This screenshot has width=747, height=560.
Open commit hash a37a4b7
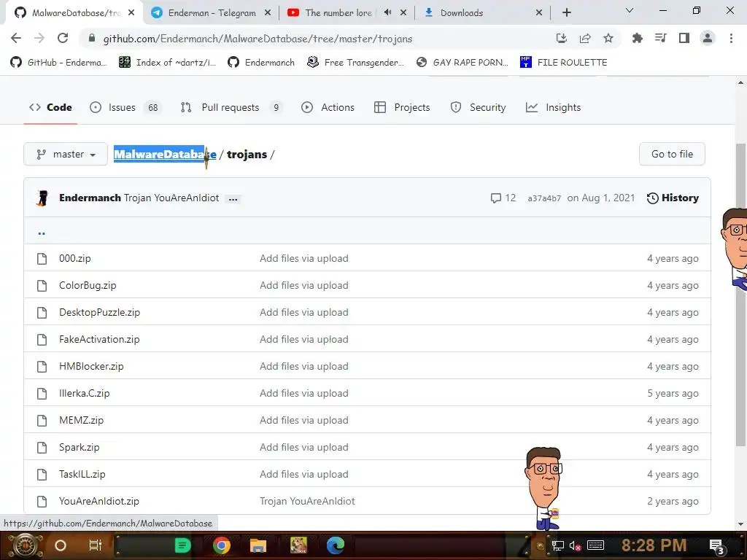pyautogui.click(x=544, y=198)
